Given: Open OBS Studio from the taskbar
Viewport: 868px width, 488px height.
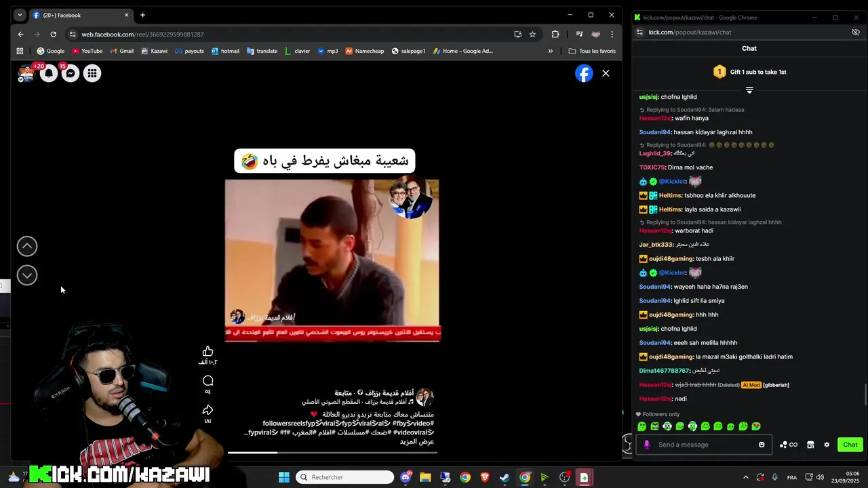Looking at the screenshot, I should pyautogui.click(x=564, y=477).
